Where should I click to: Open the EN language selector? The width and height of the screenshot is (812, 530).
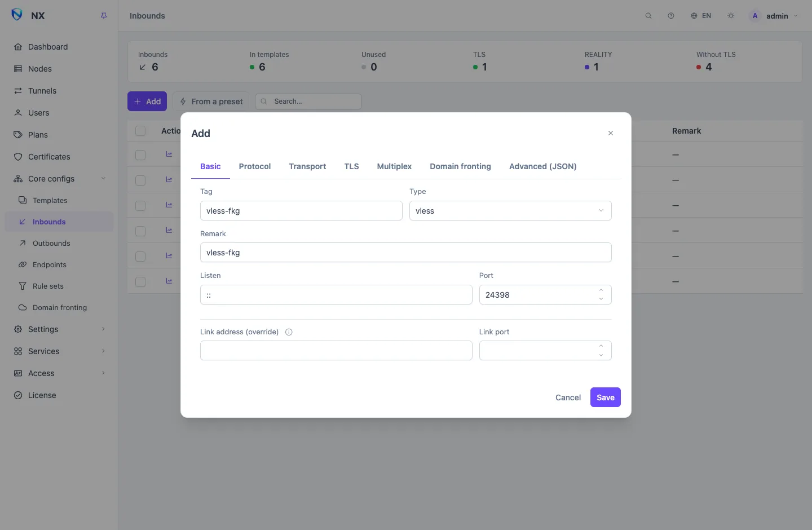(x=701, y=16)
